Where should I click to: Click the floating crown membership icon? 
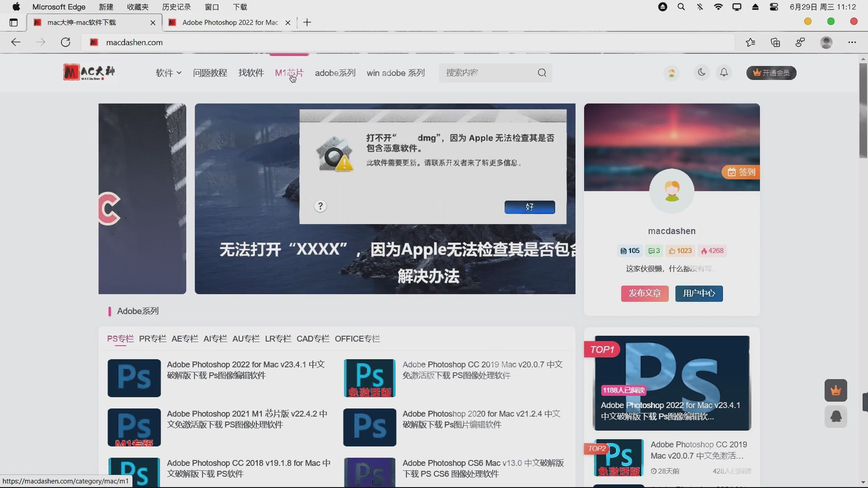[x=836, y=390]
